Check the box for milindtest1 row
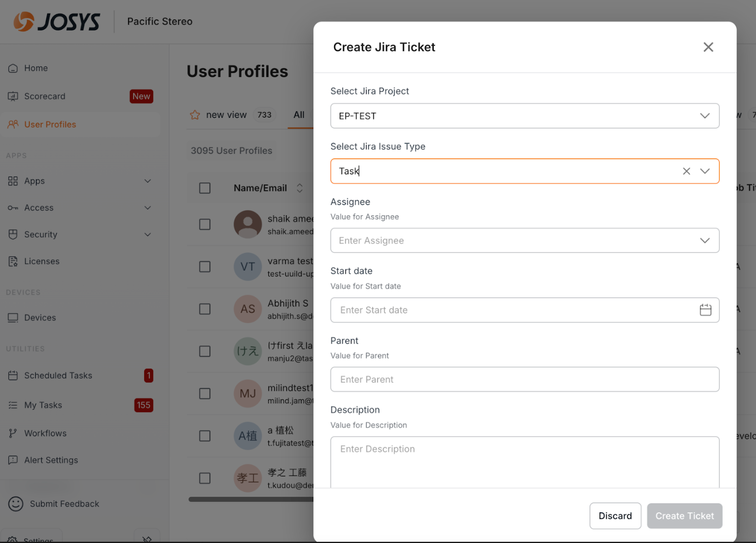The width and height of the screenshot is (756, 543). [205, 393]
